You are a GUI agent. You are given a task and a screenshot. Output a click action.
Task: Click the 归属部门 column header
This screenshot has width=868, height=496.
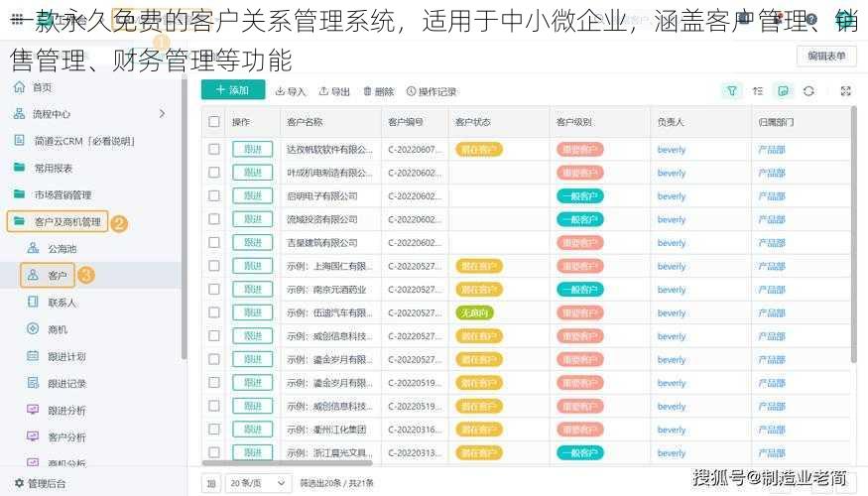tap(776, 122)
